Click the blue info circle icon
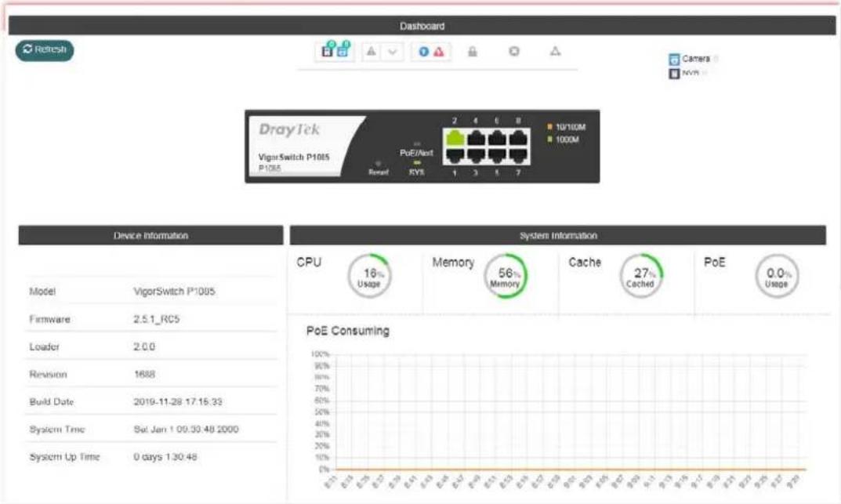The width and height of the screenshot is (841, 504). click(x=424, y=52)
